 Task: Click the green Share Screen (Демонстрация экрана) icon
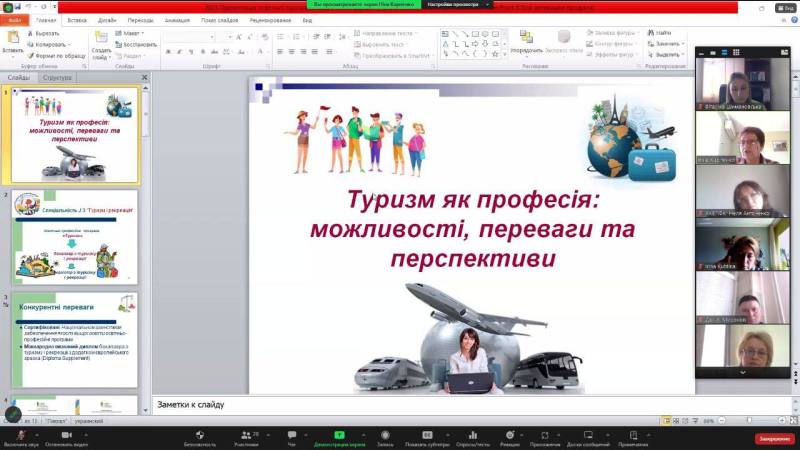339,435
